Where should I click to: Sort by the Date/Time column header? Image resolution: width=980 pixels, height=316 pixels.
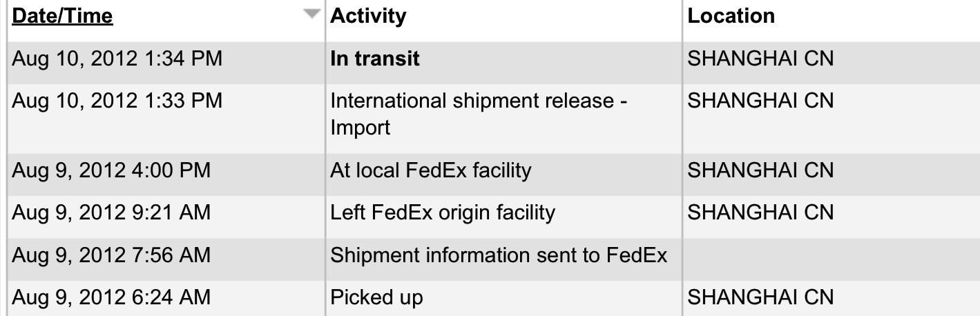click(62, 16)
